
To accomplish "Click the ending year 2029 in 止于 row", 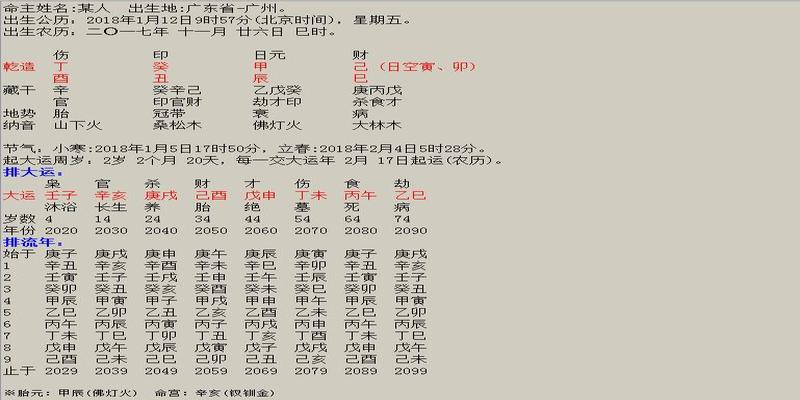I will 61,371.
